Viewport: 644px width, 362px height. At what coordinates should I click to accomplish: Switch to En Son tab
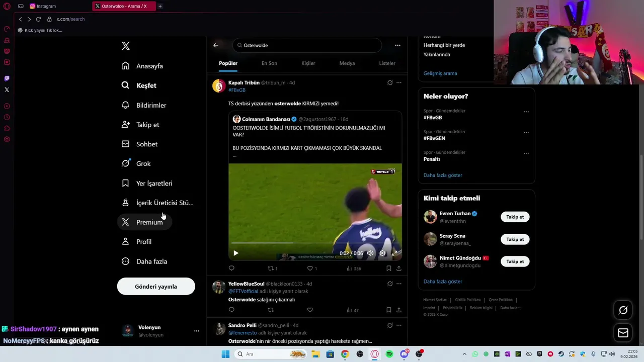click(269, 63)
